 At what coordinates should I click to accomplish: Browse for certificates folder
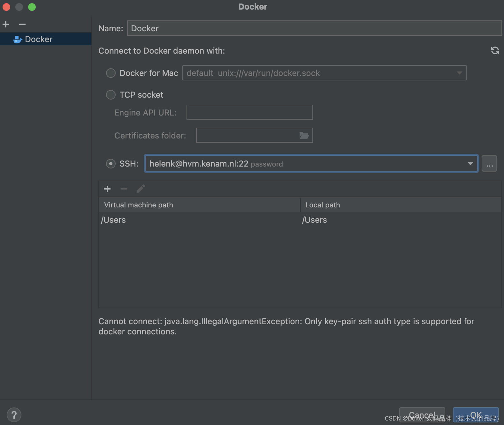[x=304, y=136]
